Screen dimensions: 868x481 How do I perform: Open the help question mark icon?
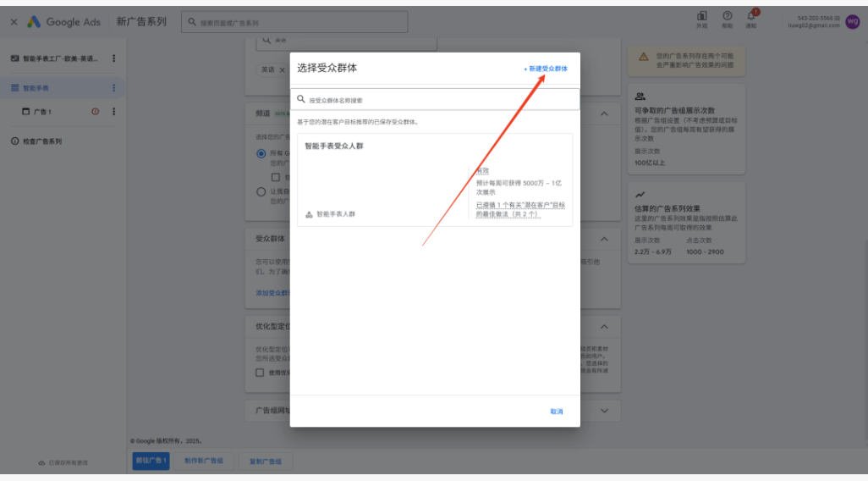point(728,16)
